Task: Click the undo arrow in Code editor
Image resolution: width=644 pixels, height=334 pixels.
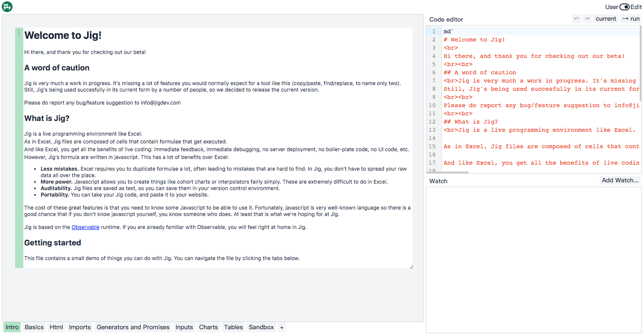Action: [576, 19]
